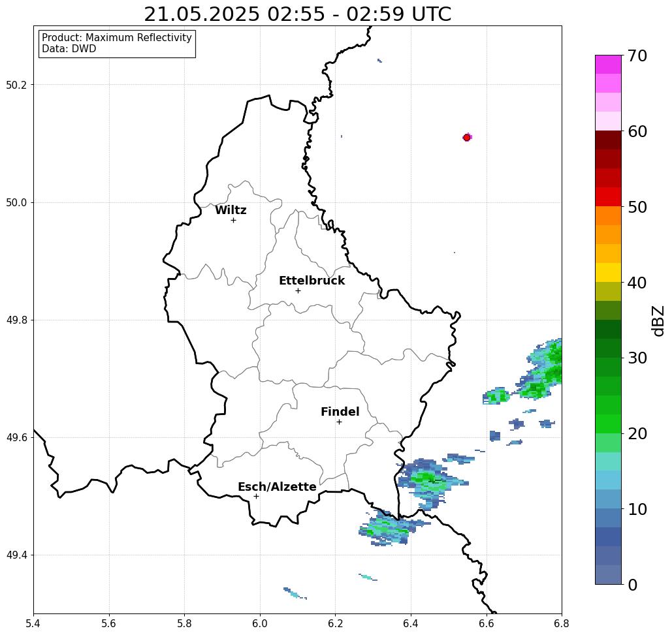Click the longitude tick label 6.6
The width and height of the screenshot is (672, 635).
pyautogui.click(x=486, y=623)
